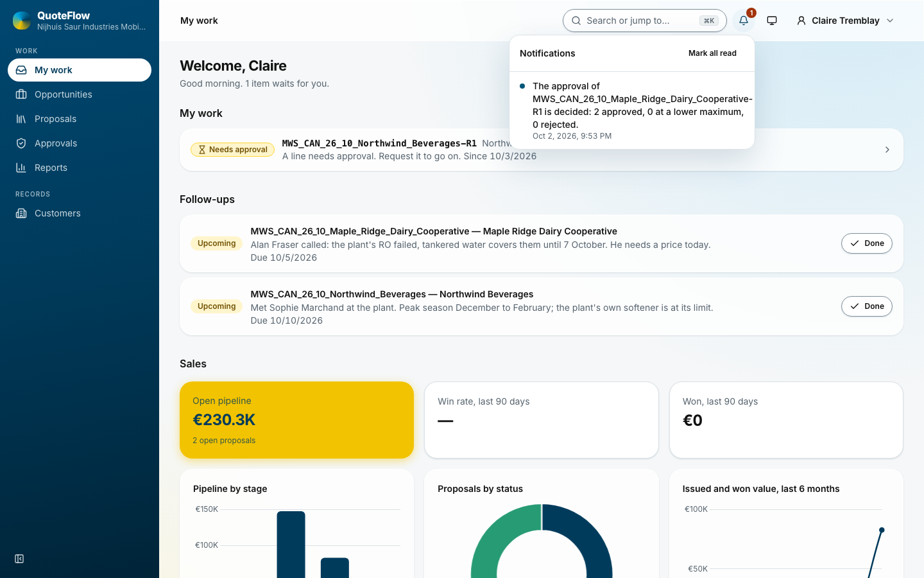Collapse the sidebar with the panel icon
Image resolution: width=924 pixels, height=578 pixels.
[19, 559]
